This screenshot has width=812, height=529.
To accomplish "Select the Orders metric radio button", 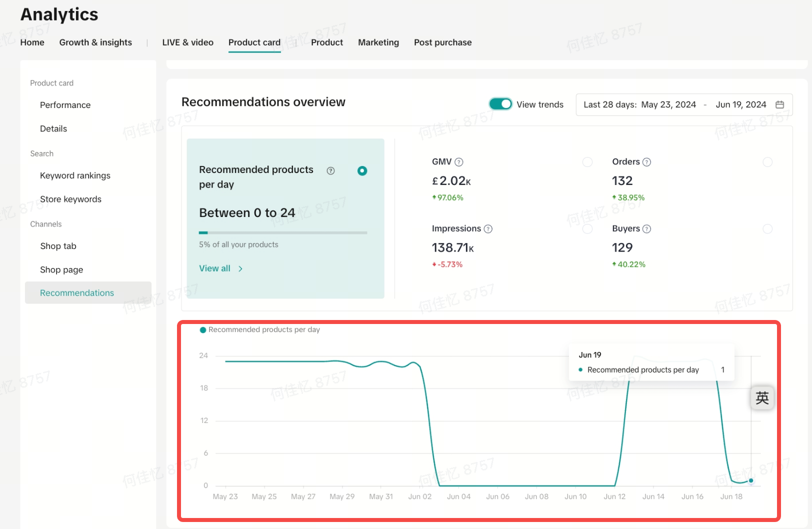I will click(767, 162).
